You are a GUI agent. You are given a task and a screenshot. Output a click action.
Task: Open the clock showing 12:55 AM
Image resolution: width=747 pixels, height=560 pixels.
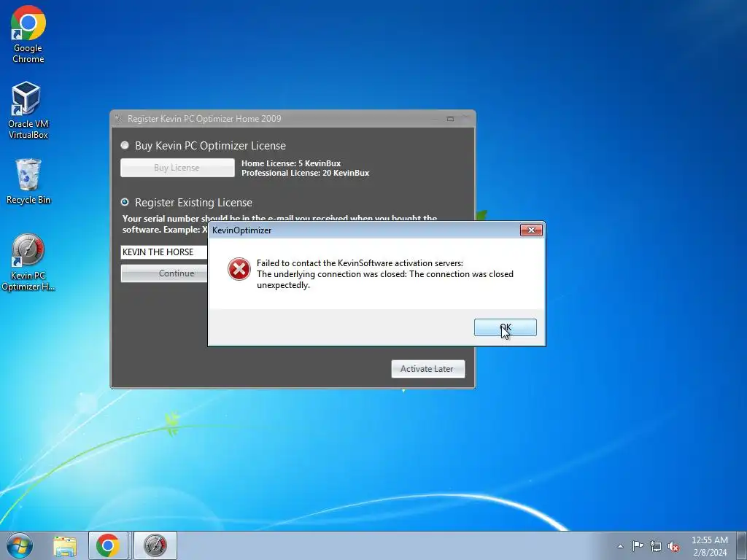click(709, 546)
